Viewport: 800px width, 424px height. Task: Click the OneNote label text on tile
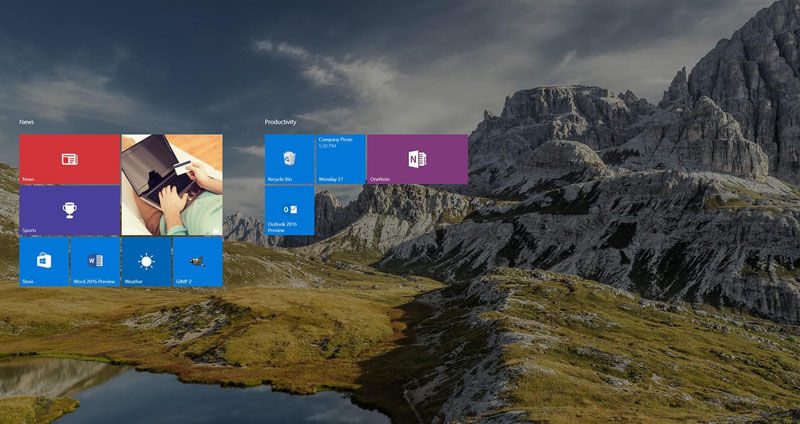coord(380,179)
